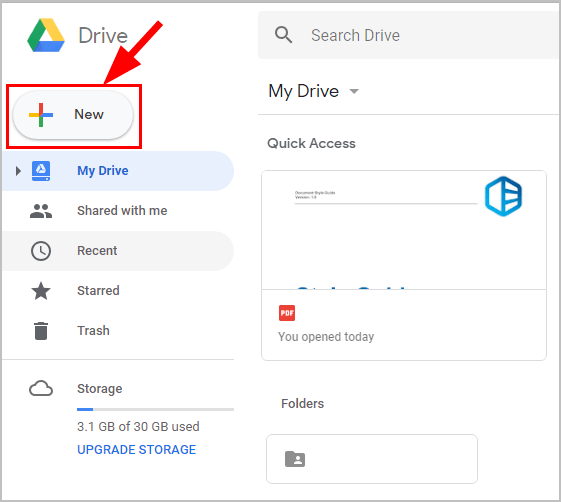Open Shared with me
The image size is (561, 502).
tap(118, 211)
